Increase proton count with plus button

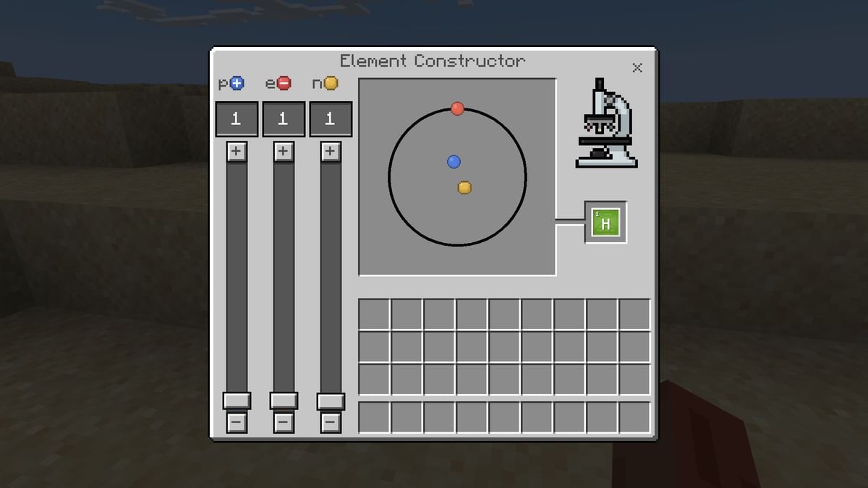tap(237, 152)
